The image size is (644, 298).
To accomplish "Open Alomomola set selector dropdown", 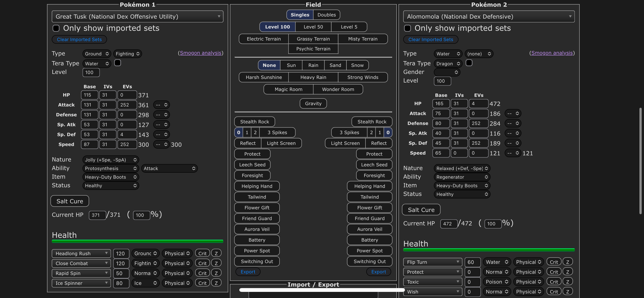I will (489, 17).
